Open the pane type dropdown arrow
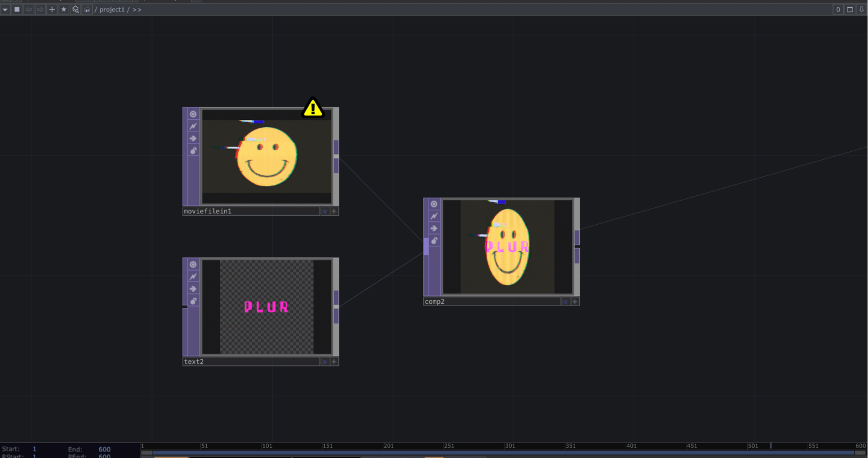Image resolution: width=868 pixels, height=458 pixels. [5, 10]
